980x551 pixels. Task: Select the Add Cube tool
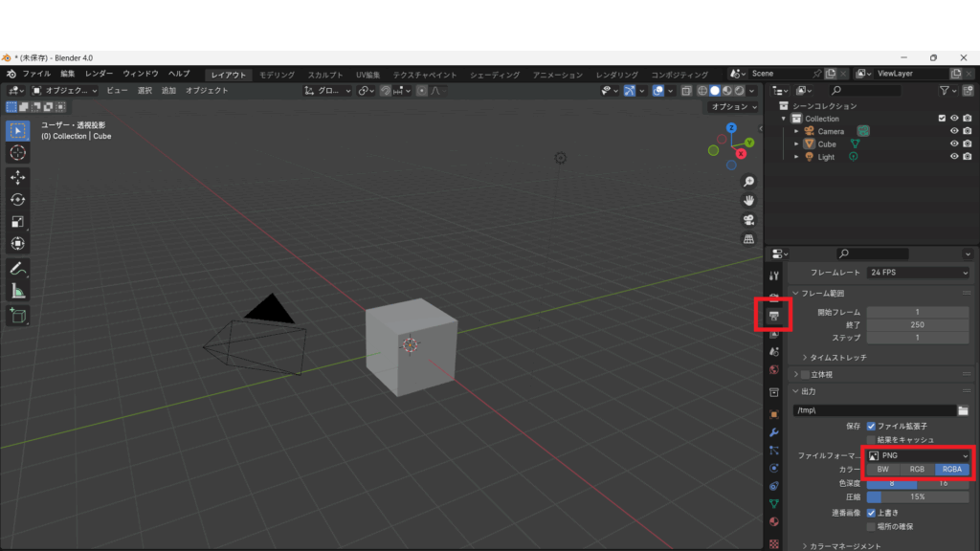click(x=17, y=316)
